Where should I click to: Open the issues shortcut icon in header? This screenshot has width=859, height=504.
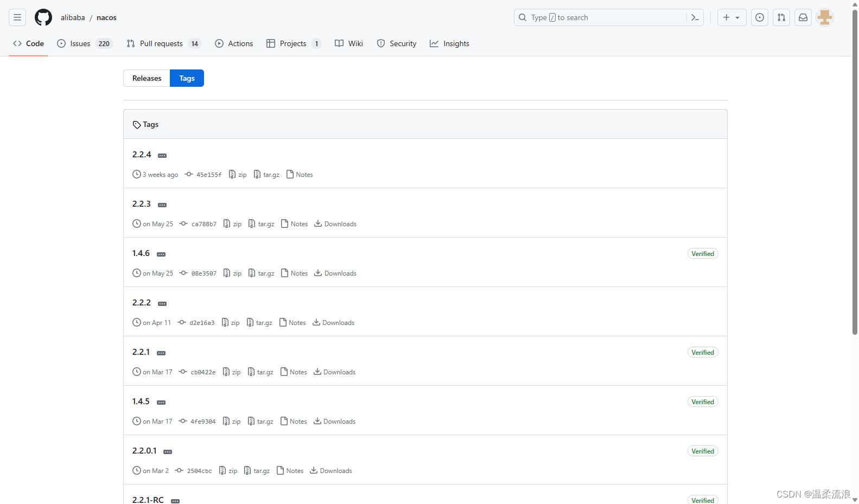760,17
